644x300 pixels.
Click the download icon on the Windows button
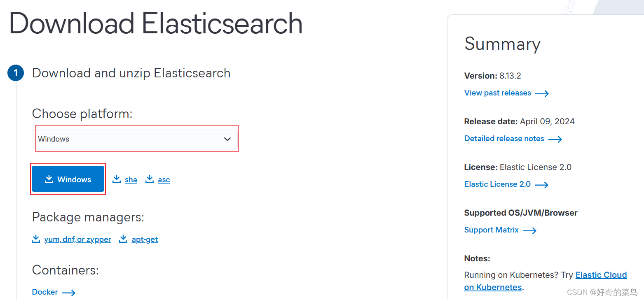click(x=50, y=179)
